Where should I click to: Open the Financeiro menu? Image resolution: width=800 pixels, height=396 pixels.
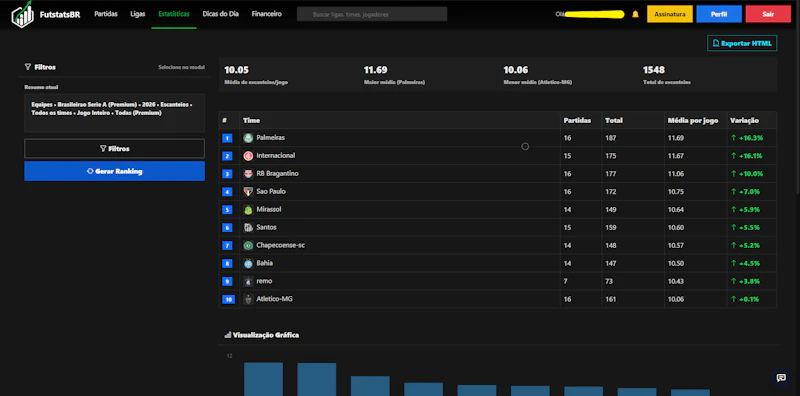[266, 14]
